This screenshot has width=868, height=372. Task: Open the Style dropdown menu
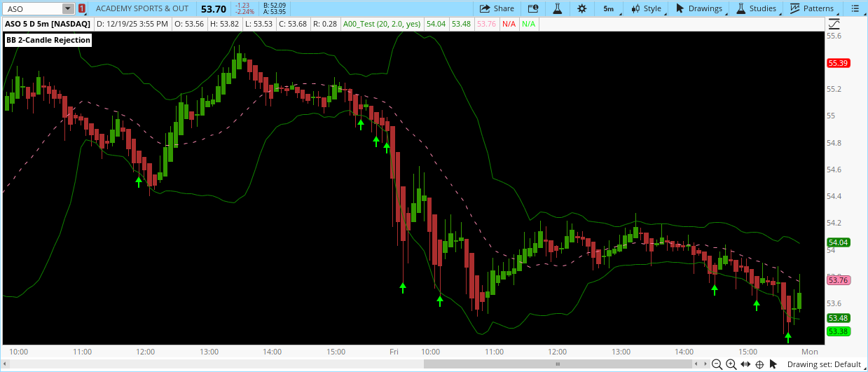point(646,8)
